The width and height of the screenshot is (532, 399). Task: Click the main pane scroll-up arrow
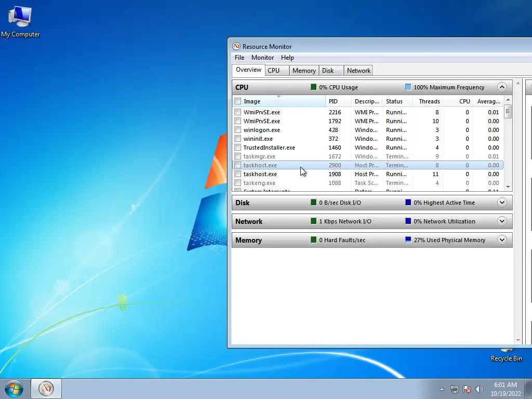[x=518, y=84]
